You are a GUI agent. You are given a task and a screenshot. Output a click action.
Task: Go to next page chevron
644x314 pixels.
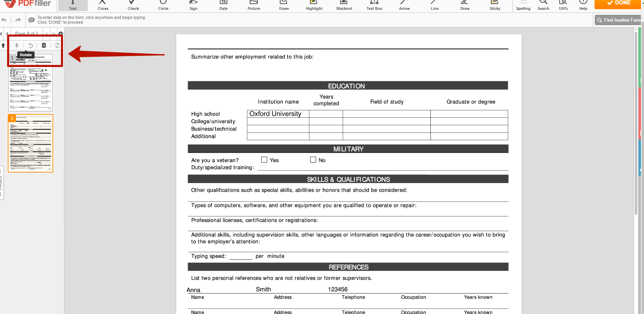tap(46, 33)
